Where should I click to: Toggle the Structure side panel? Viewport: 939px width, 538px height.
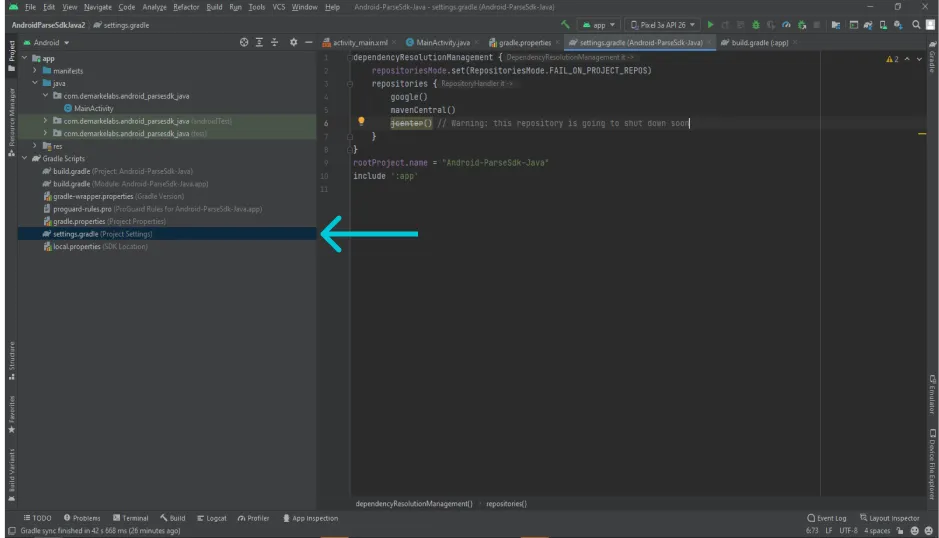[x=11, y=361]
